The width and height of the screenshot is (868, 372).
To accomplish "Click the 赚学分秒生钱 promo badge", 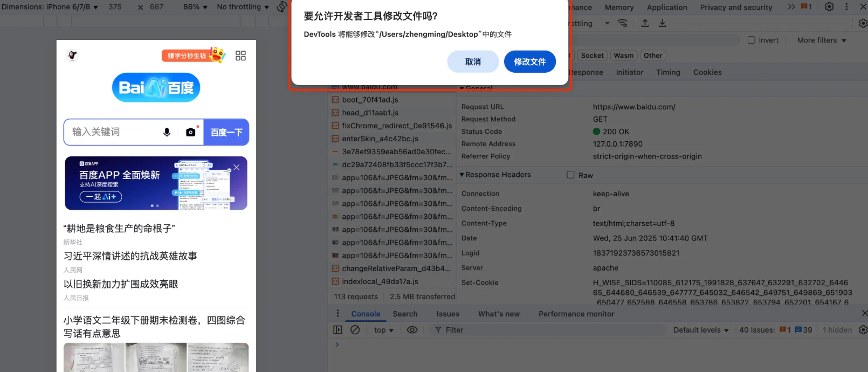I will pyautogui.click(x=193, y=55).
